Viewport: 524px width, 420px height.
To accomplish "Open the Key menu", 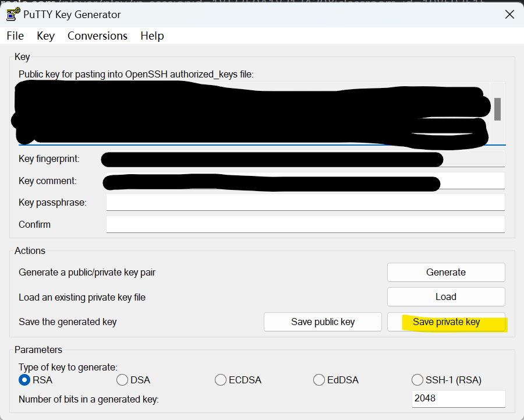I will 45,36.
